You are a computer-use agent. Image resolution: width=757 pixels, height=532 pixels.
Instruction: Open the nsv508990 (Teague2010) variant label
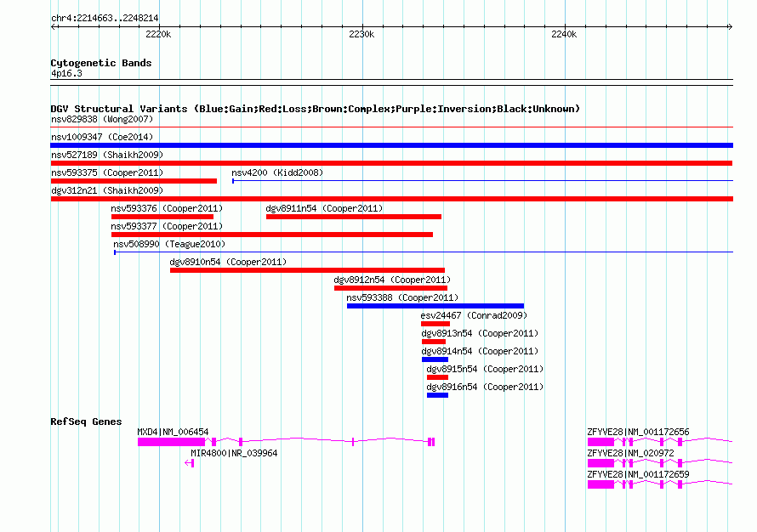(x=169, y=244)
